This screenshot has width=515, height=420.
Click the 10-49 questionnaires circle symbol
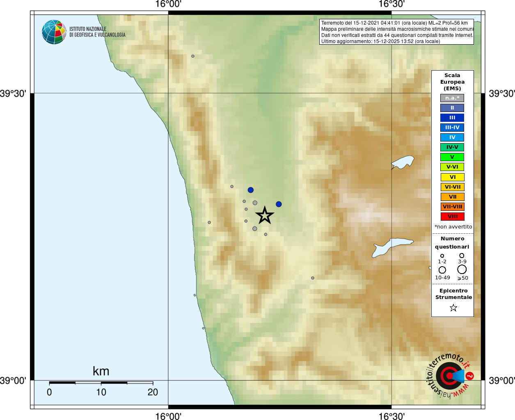pos(442,270)
